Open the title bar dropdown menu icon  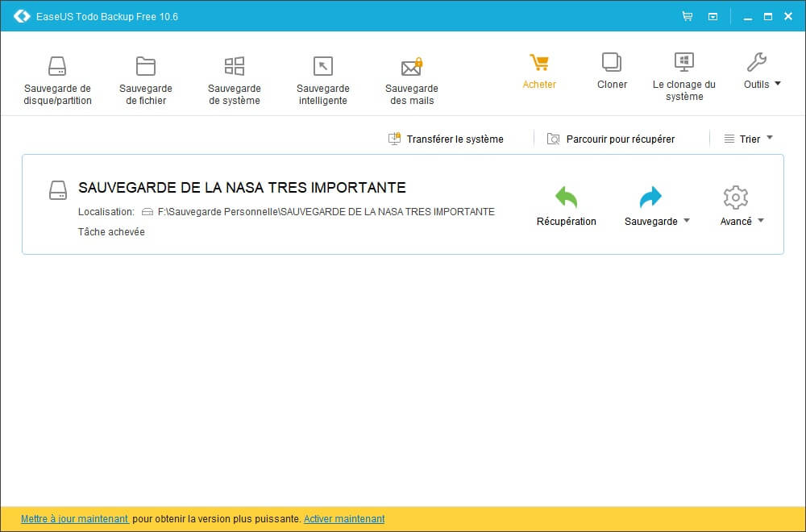(713, 17)
